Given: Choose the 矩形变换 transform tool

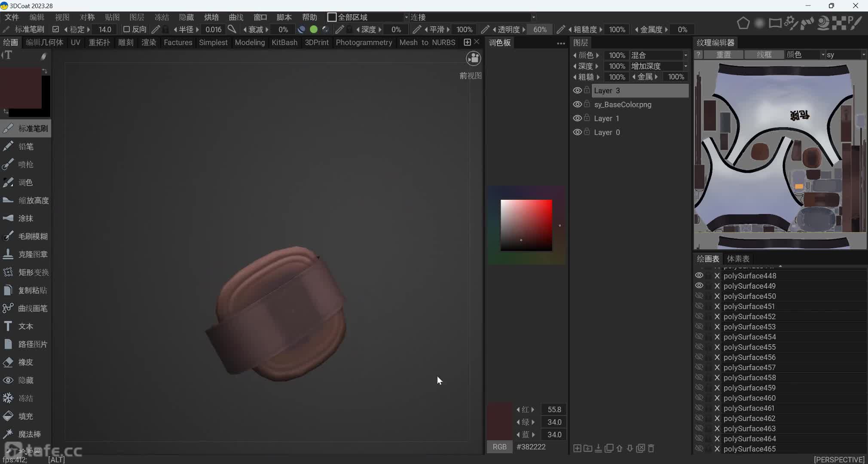Looking at the screenshot, I should coord(25,272).
